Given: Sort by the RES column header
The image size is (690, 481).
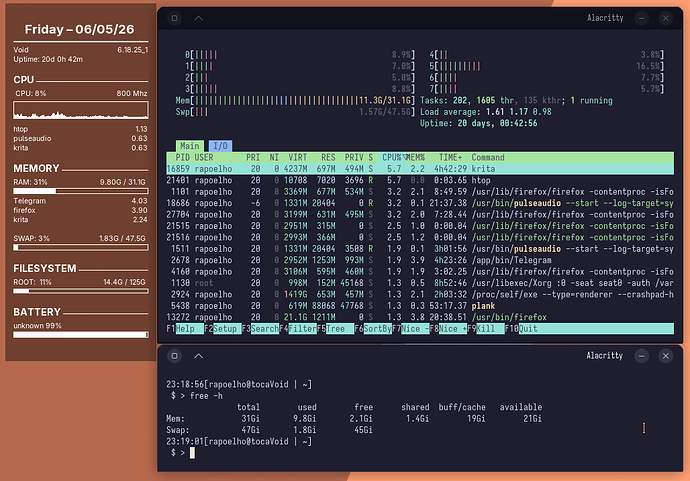Looking at the screenshot, I should coord(328,158).
